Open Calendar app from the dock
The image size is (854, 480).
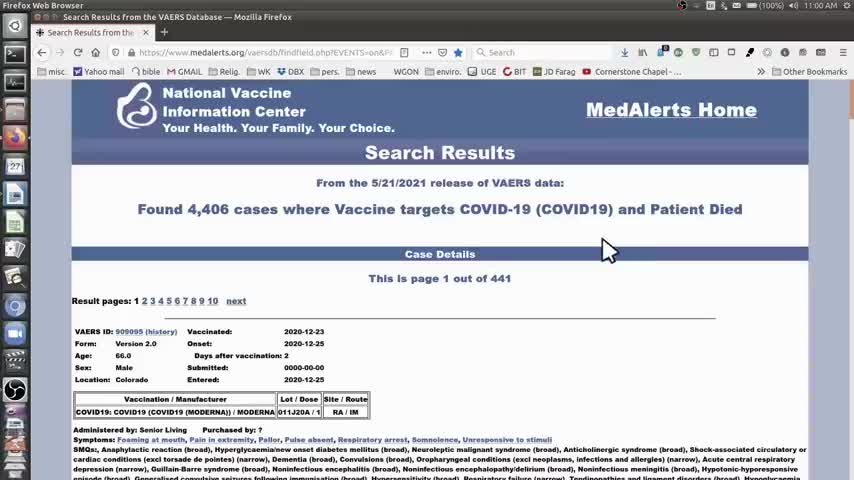[15, 166]
